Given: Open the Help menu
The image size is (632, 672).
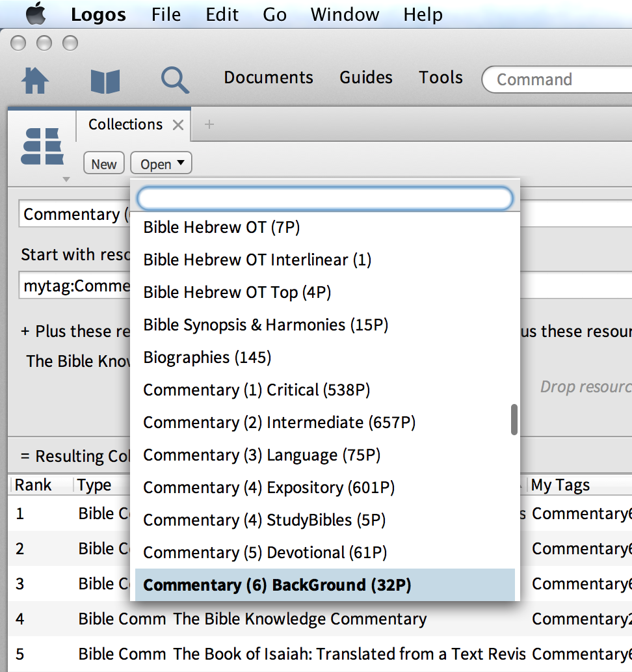Looking at the screenshot, I should [423, 14].
